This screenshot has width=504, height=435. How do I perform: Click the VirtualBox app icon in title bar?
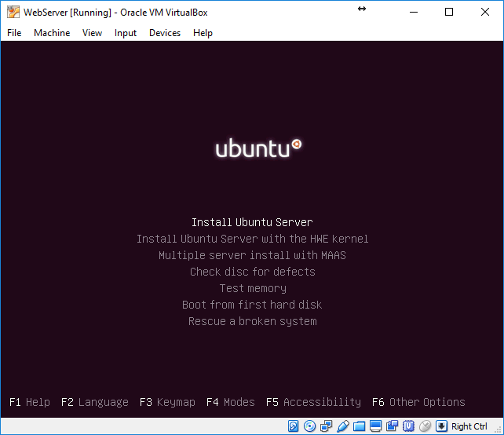[13, 13]
